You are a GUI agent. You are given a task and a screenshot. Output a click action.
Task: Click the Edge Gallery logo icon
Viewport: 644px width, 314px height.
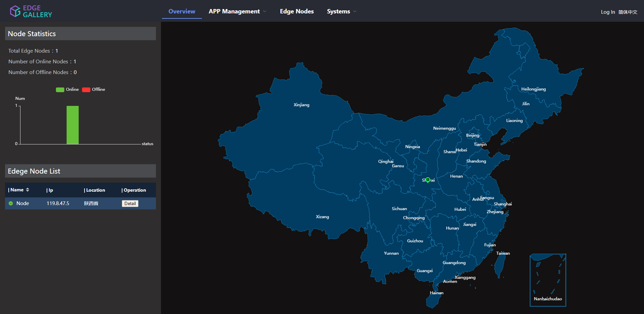tap(15, 11)
